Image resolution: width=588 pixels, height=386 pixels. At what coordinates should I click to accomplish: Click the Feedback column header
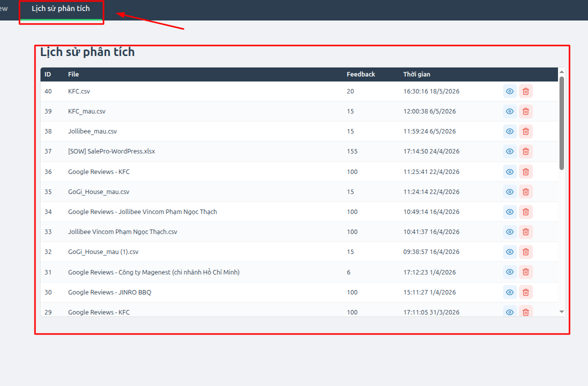[361, 74]
